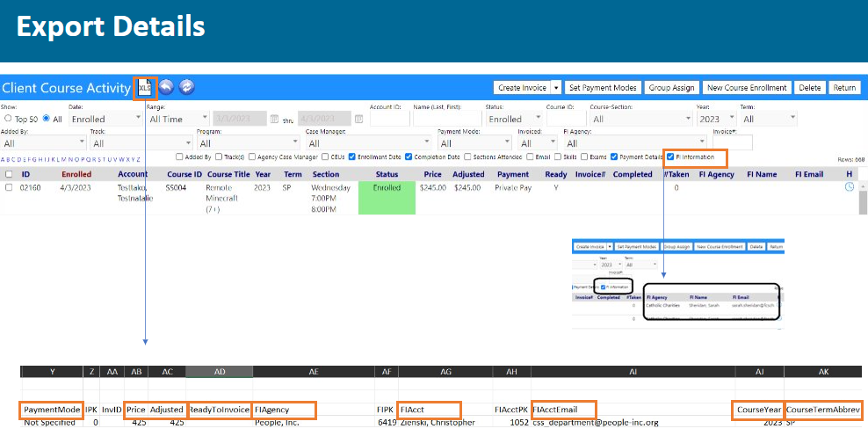
Task: Open the Range dropdown showing All Time
Action: click(x=177, y=119)
